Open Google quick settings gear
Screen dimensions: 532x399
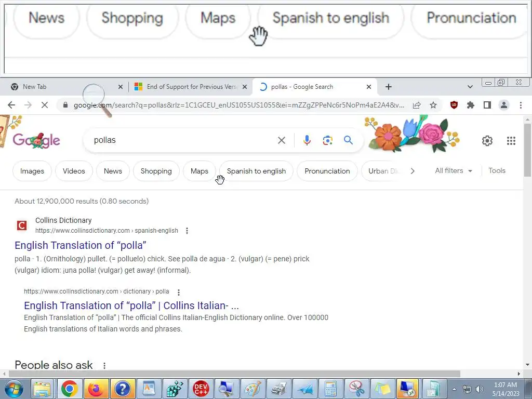[x=487, y=140]
